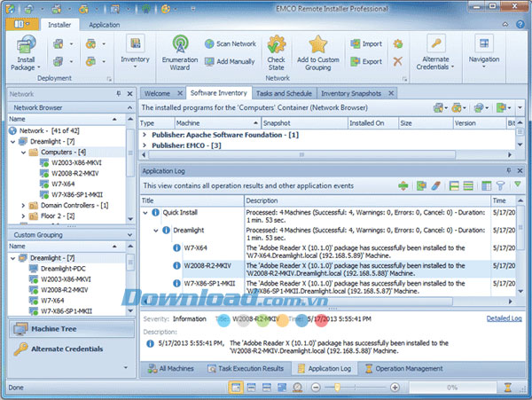
Task: Click the red X delete icon in Network group
Action: pyautogui.click(x=397, y=61)
